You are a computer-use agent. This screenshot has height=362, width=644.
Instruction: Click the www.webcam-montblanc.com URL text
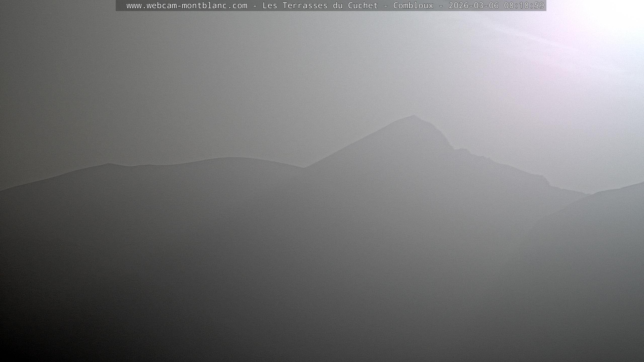[187, 6]
